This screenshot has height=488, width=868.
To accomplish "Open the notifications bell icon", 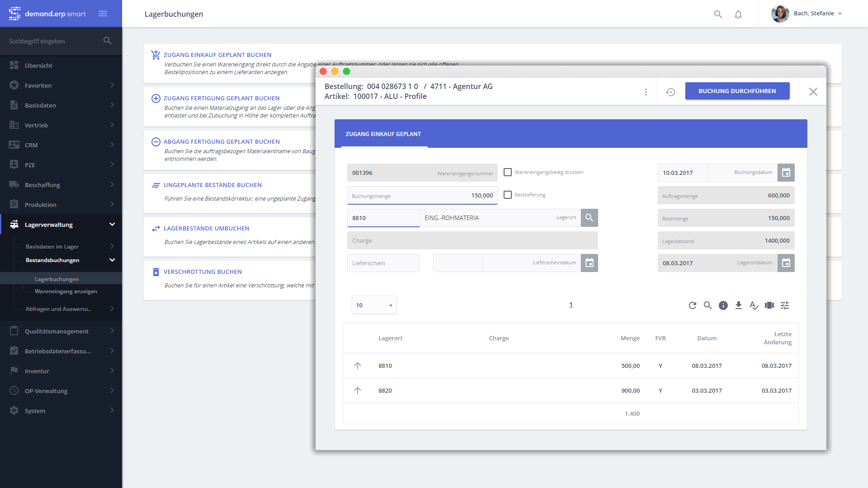I will [738, 14].
